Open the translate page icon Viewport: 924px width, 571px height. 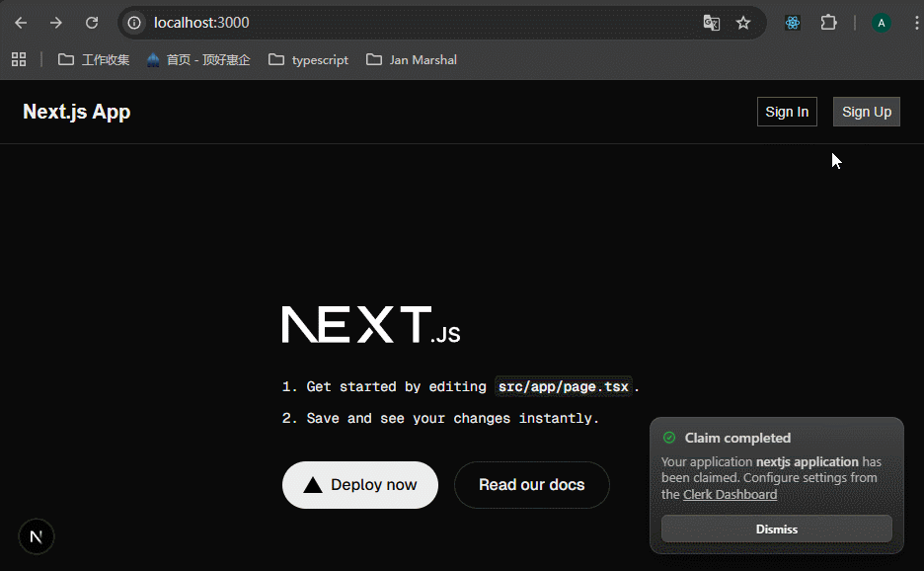pyautogui.click(x=711, y=23)
